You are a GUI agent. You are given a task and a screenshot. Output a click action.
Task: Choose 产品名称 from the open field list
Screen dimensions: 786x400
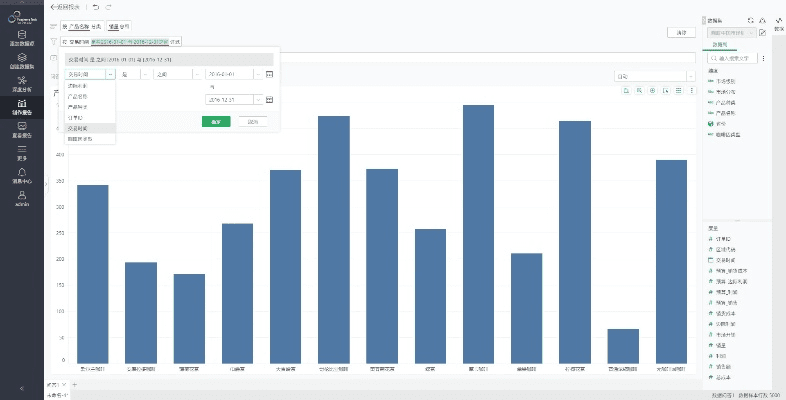[x=77, y=97]
